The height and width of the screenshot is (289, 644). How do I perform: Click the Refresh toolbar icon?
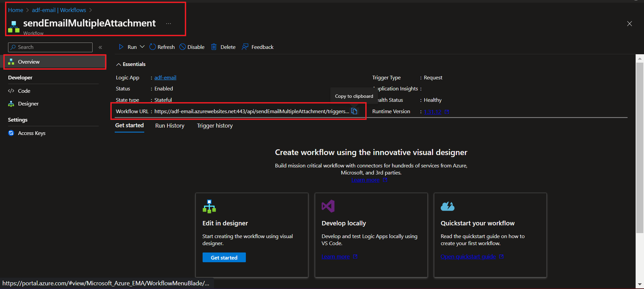click(153, 47)
